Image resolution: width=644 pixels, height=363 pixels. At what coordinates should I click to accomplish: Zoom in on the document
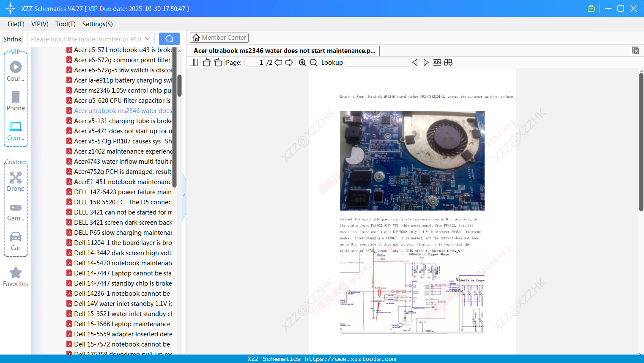(302, 63)
